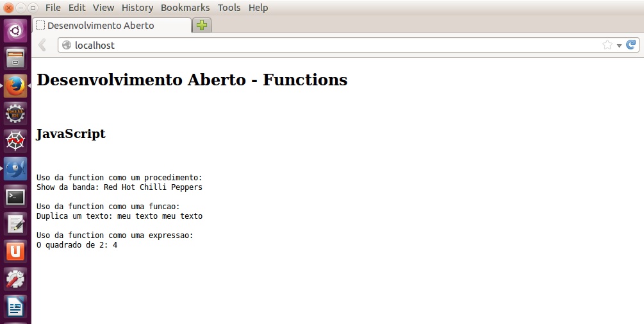Screen dimensions: 644x324
Task: Open the Help menu
Action: tap(258, 8)
